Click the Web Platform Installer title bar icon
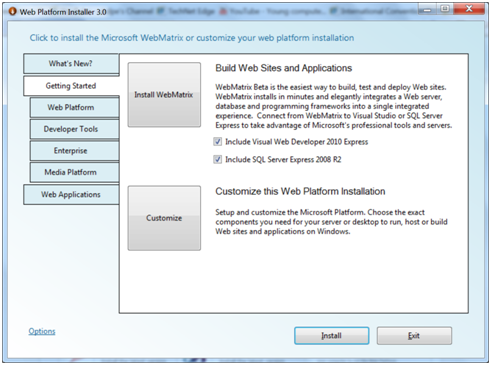 click(x=12, y=11)
